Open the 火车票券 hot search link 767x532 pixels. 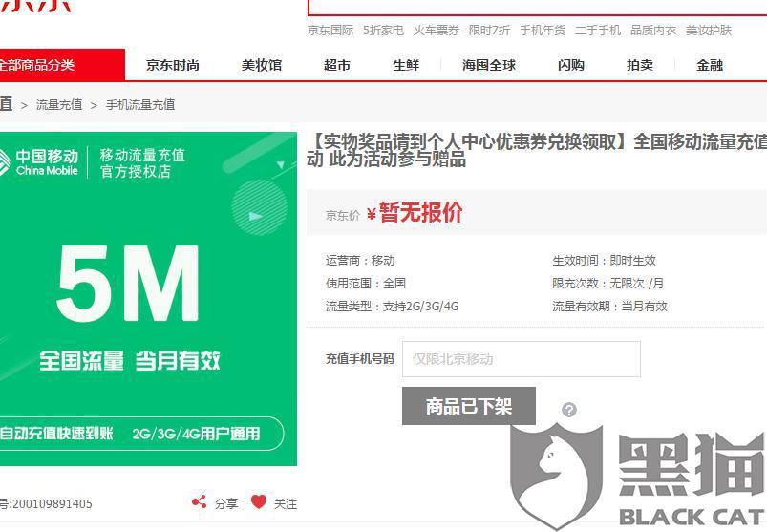[x=437, y=31]
